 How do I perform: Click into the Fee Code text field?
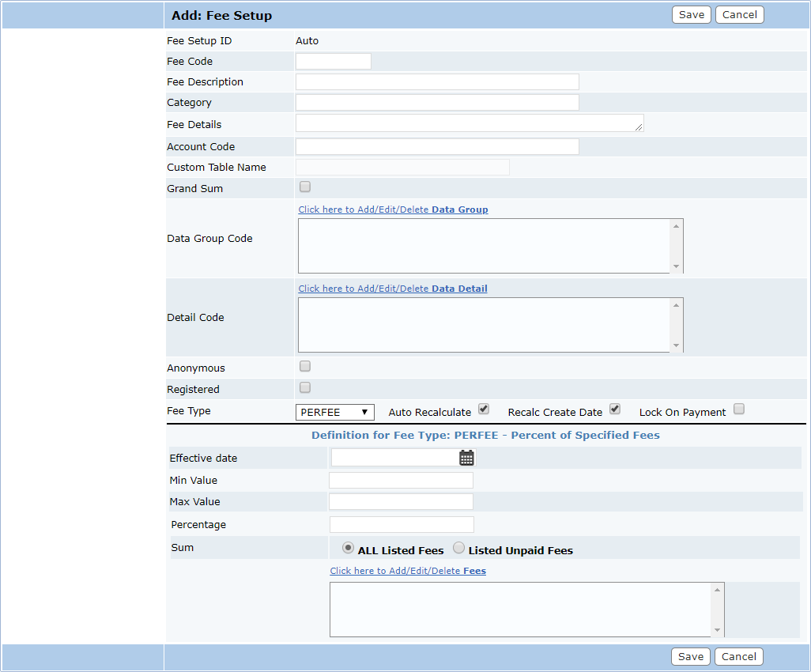pos(333,62)
